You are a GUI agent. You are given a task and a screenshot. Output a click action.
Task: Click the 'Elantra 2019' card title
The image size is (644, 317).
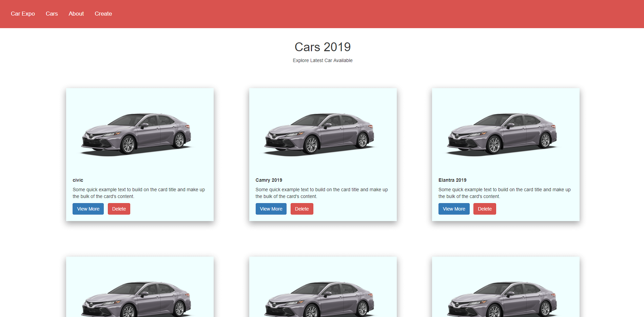[x=452, y=180]
